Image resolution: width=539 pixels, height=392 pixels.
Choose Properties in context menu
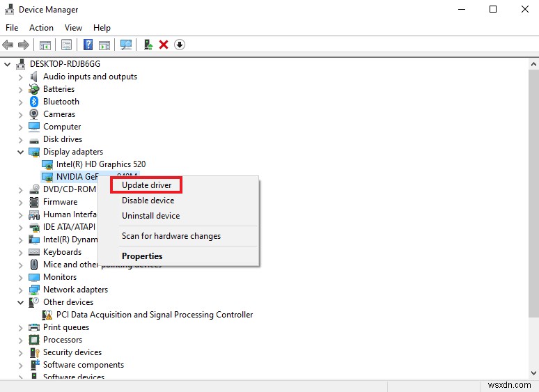[x=142, y=256]
